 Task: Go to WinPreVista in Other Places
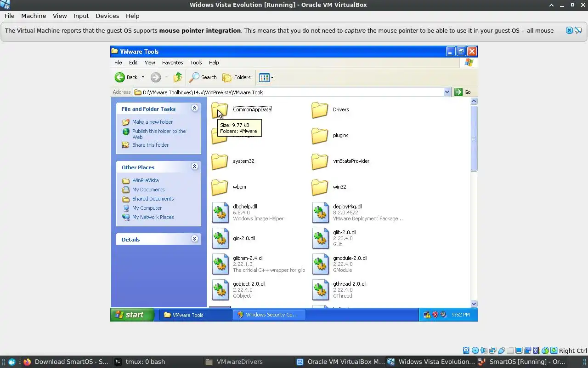point(146,180)
